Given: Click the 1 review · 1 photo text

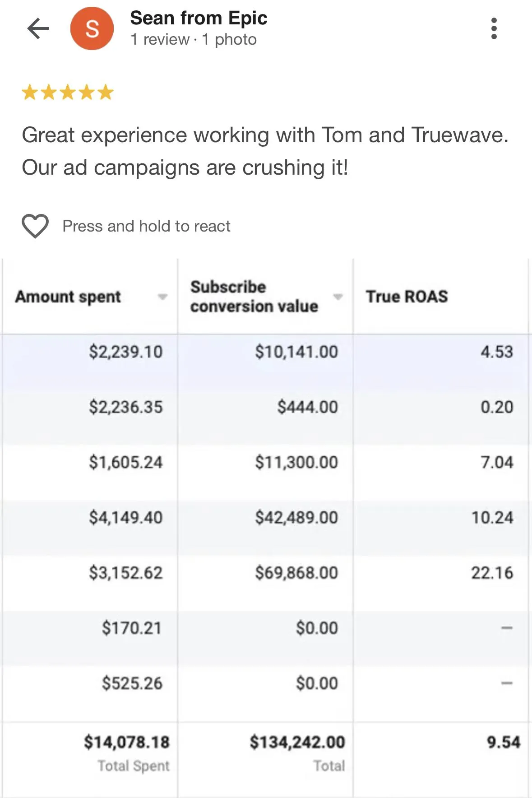Looking at the screenshot, I should click(x=194, y=40).
